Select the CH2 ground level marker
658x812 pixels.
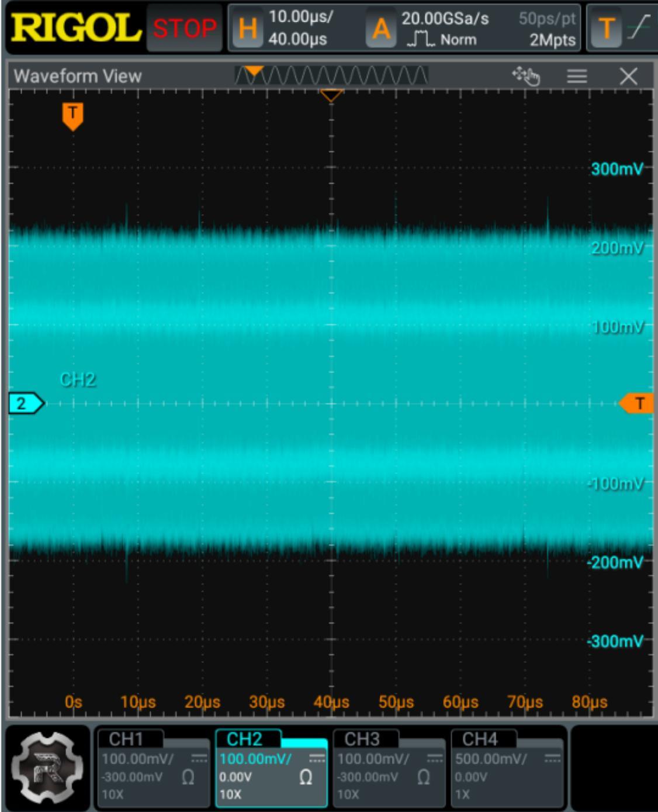coord(27,403)
